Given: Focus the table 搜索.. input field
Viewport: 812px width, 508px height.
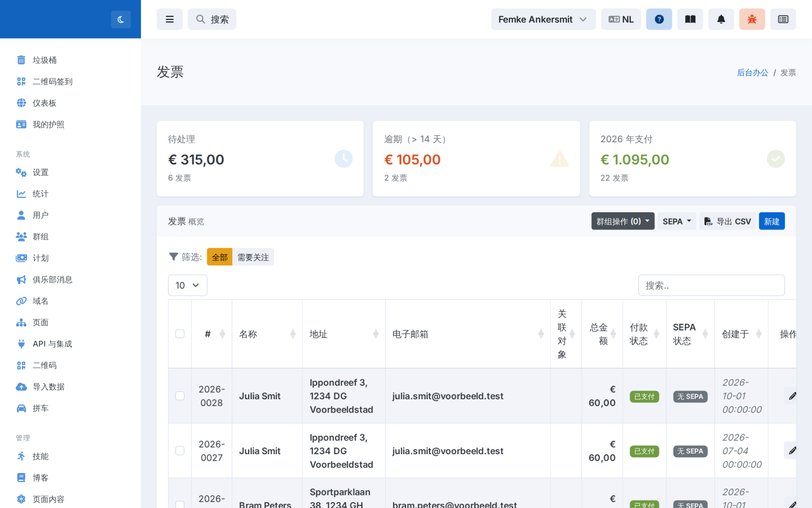Looking at the screenshot, I should [x=711, y=285].
